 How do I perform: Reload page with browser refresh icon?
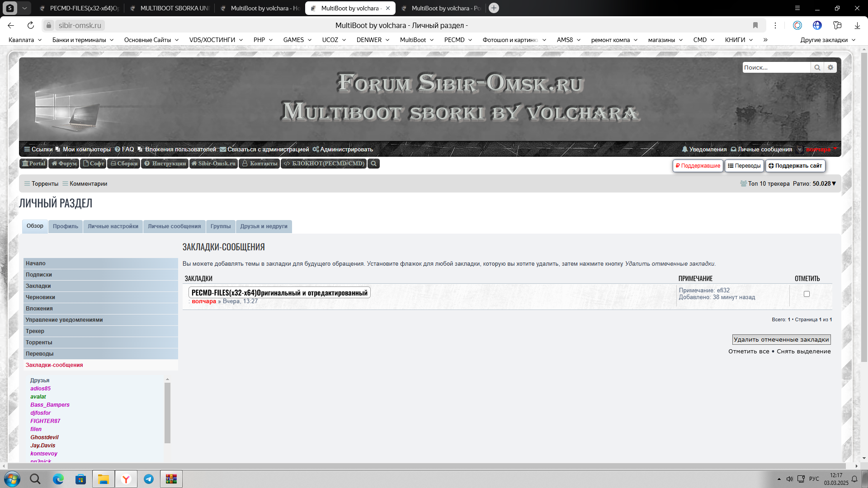pyautogui.click(x=31, y=25)
